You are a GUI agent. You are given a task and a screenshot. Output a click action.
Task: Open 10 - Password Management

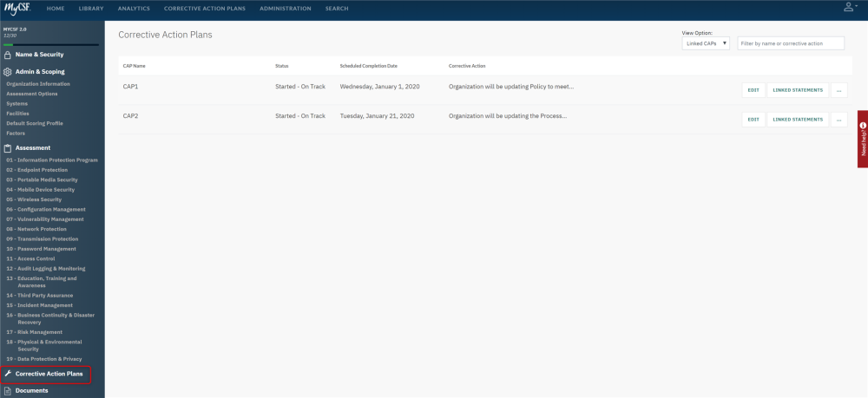tap(42, 250)
